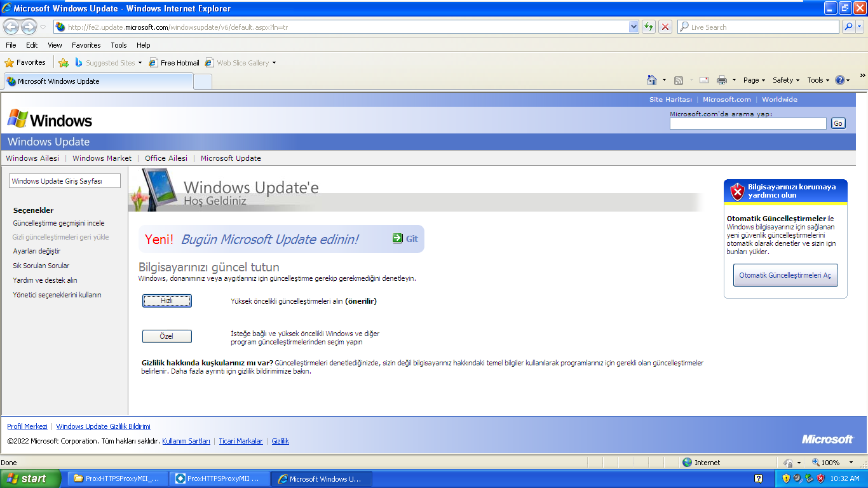Click the site icon in the address bar
This screenshot has width=868, height=488.
(60, 27)
